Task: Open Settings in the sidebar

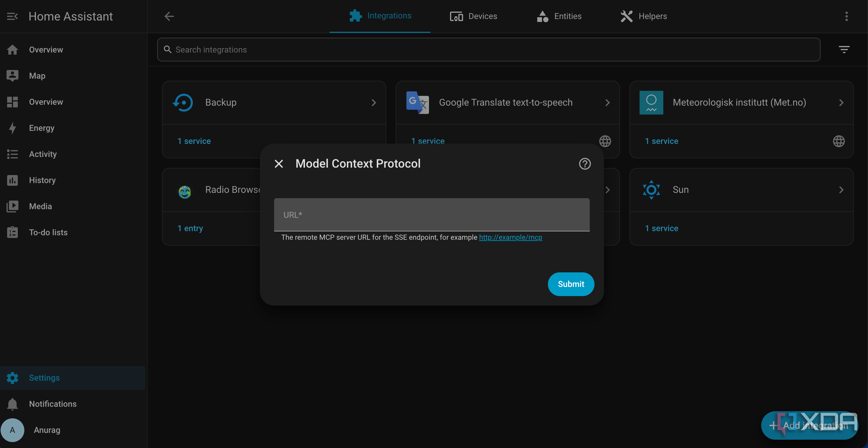Action: tap(72, 378)
